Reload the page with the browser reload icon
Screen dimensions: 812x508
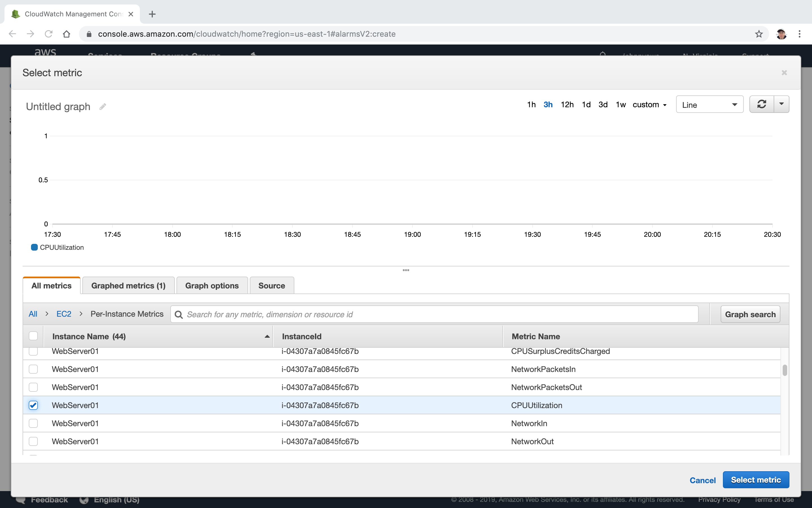coord(49,34)
